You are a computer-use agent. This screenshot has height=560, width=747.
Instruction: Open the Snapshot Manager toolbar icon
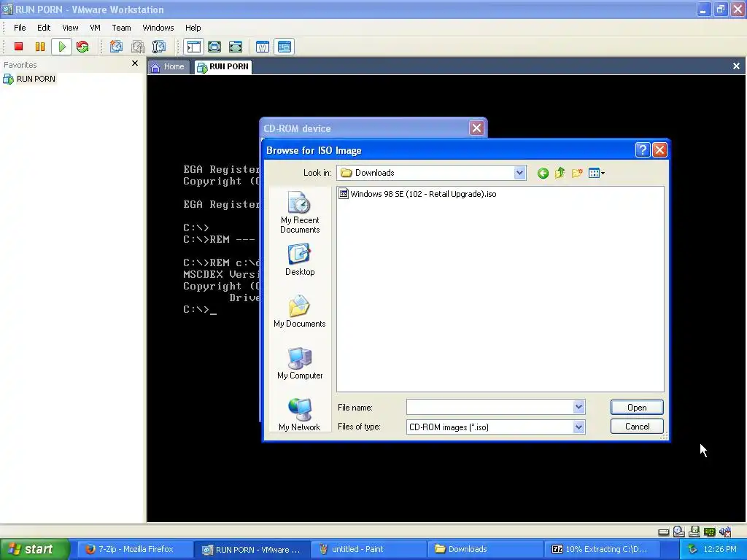[158, 46]
